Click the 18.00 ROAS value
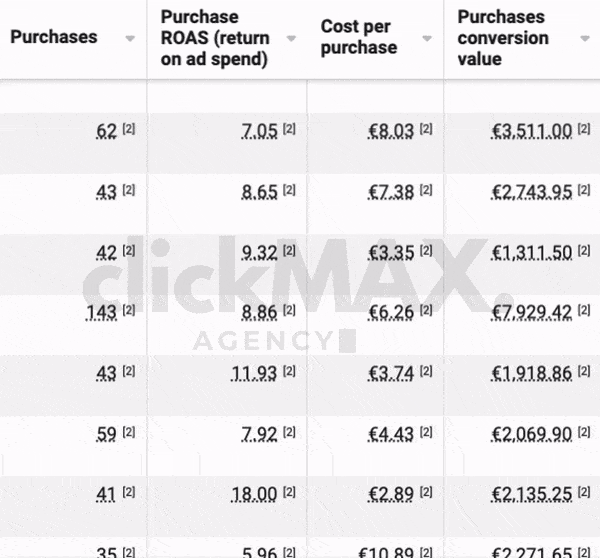This screenshot has width=600, height=558. (x=259, y=493)
